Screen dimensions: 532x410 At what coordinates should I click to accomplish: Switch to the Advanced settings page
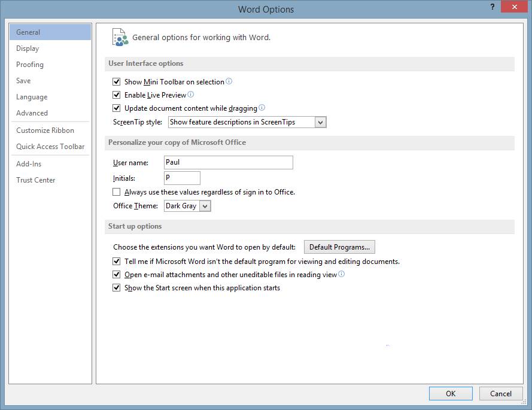[x=32, y=113]
